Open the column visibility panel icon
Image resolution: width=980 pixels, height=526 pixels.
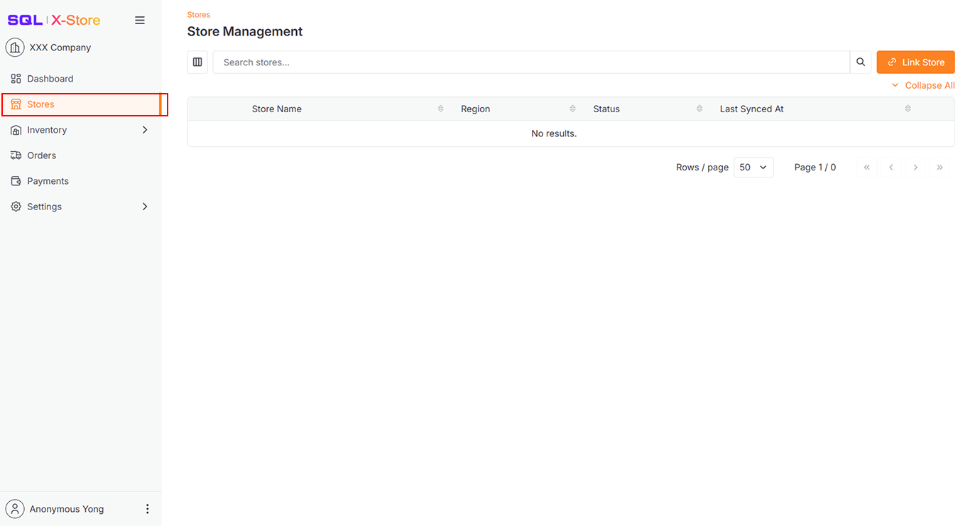[197, 62]
